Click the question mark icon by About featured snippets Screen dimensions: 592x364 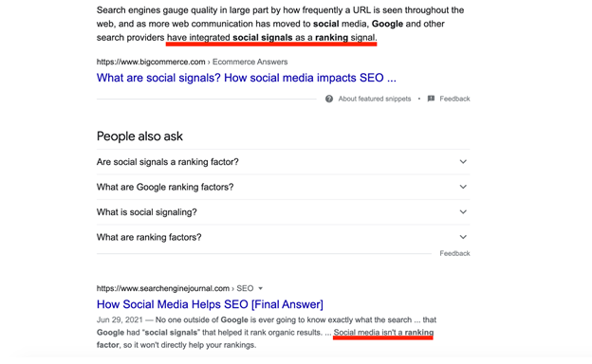tap(329, 99)
